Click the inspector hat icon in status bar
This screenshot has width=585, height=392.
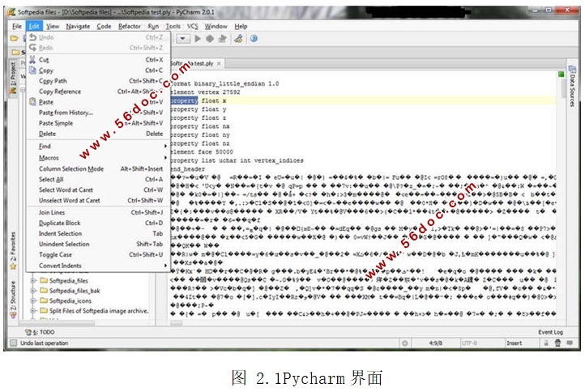557,343
